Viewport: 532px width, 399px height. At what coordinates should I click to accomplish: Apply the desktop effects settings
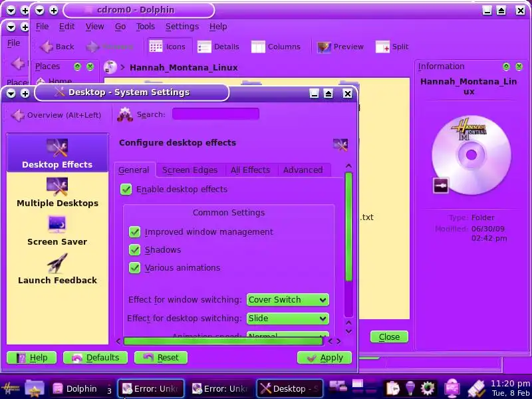click(325, 358)
